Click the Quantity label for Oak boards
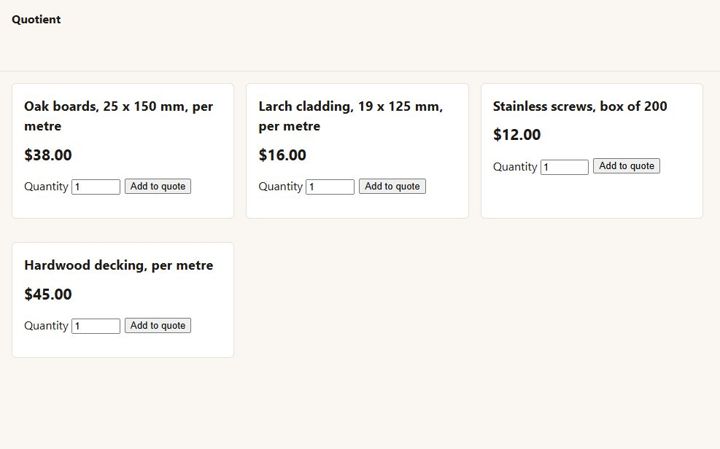The image size is (720, 449). [x=46, y=187]
